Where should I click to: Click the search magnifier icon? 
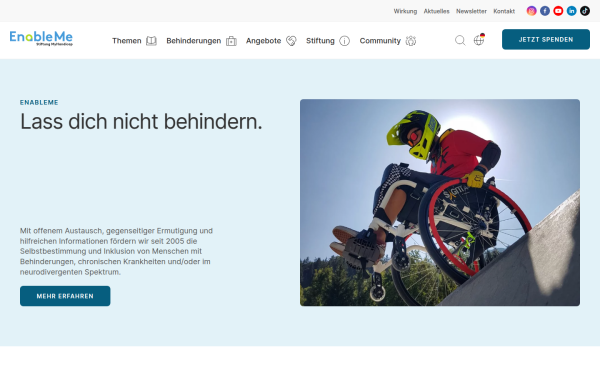click(460, 40)
